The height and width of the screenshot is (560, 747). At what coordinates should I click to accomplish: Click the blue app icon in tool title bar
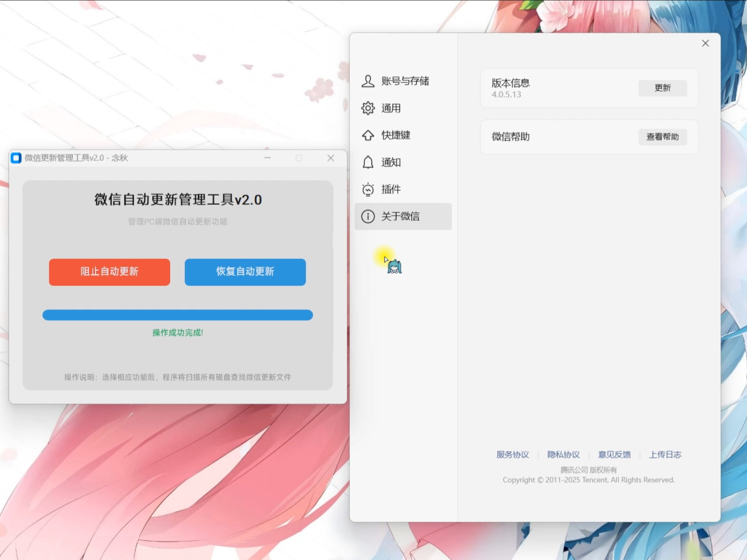(x=16, y=158)
